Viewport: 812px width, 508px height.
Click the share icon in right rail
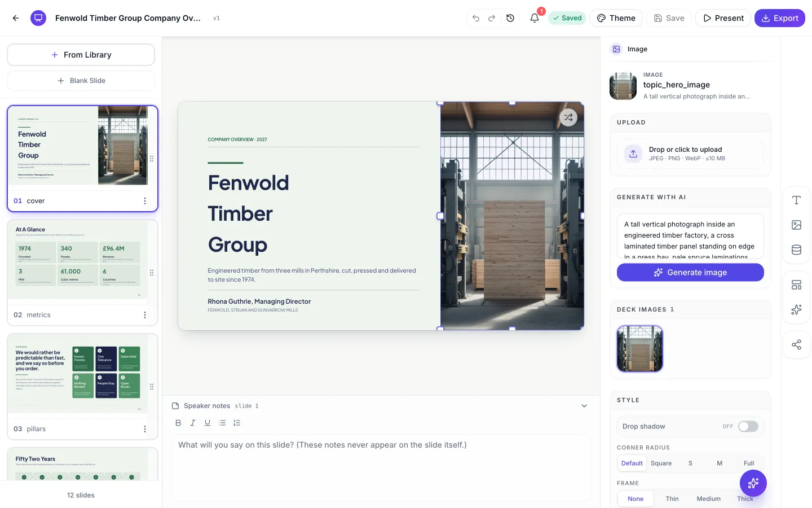[796, 345]
